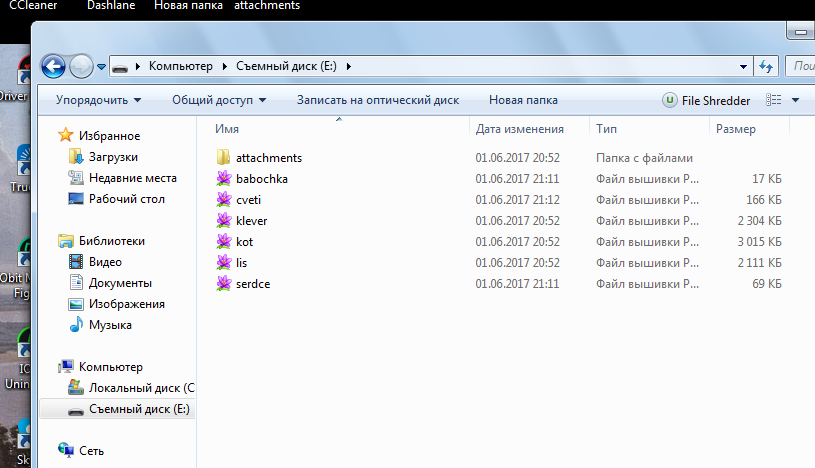Image resolution: width=815 pixels, height=468 pixels.
Task: Click the Избранное star icon
Action: (x=65, y=135)
